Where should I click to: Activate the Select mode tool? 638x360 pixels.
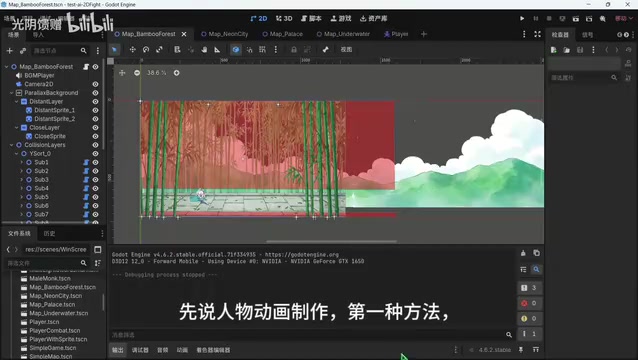[x=114, y=50]
